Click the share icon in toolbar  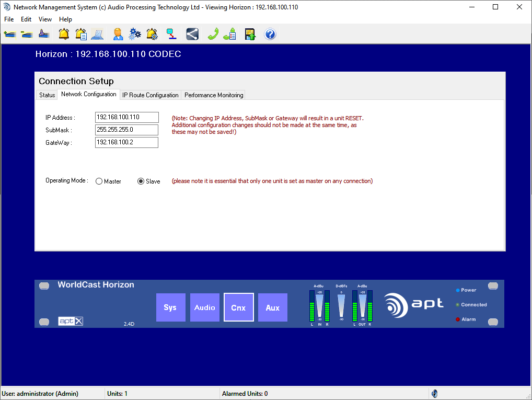[192, 35]
